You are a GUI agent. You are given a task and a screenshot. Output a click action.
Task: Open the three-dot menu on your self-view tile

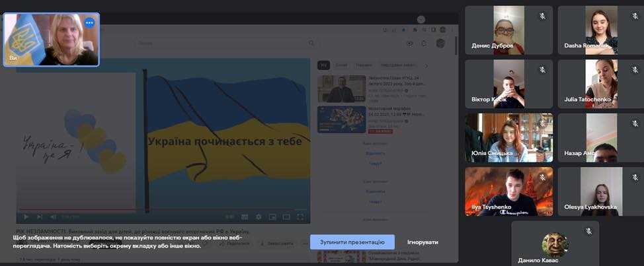[89, 22]
